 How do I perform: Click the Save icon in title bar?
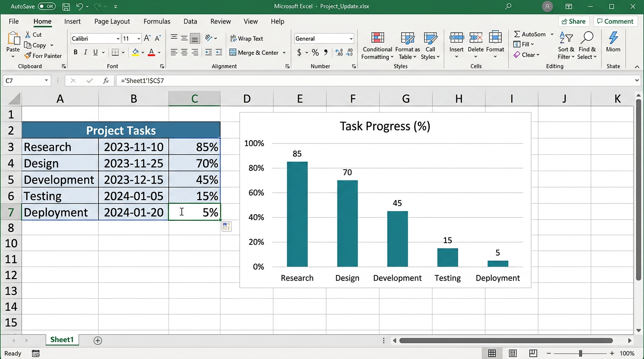pos(66,7)
